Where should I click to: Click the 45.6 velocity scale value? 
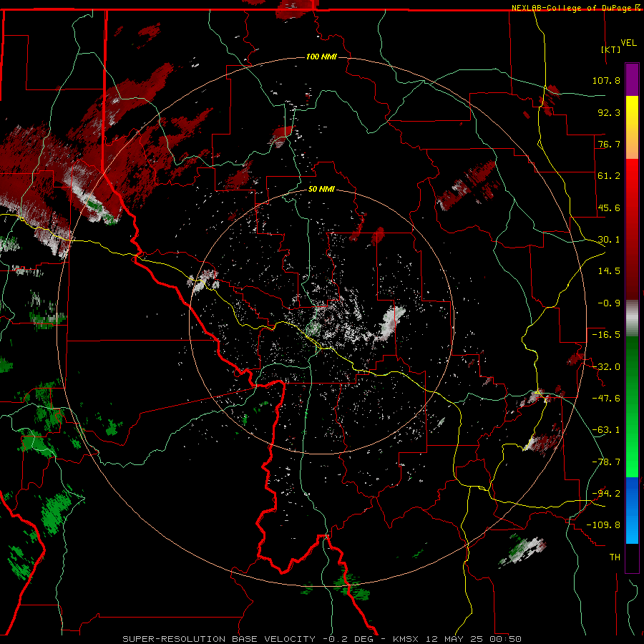pyautogui.click(x=609, y=208)
